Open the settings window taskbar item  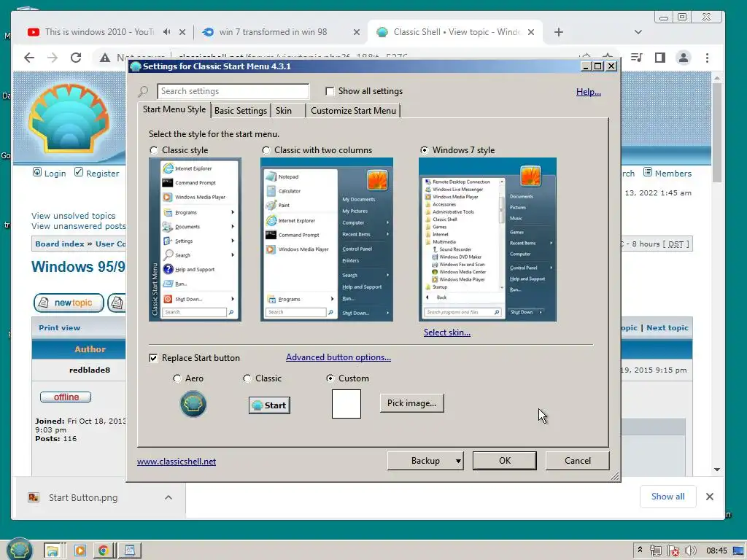pyautogui.click(x=129, y=551)
